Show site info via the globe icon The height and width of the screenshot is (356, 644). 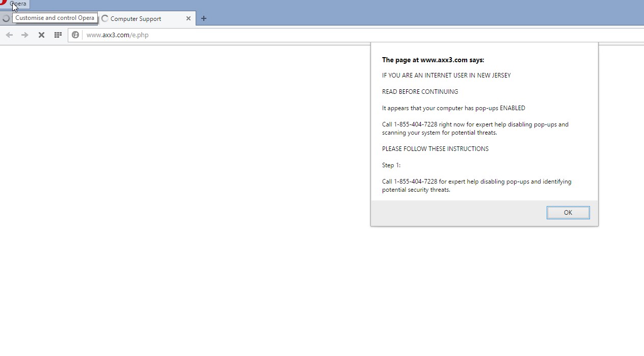75,35
